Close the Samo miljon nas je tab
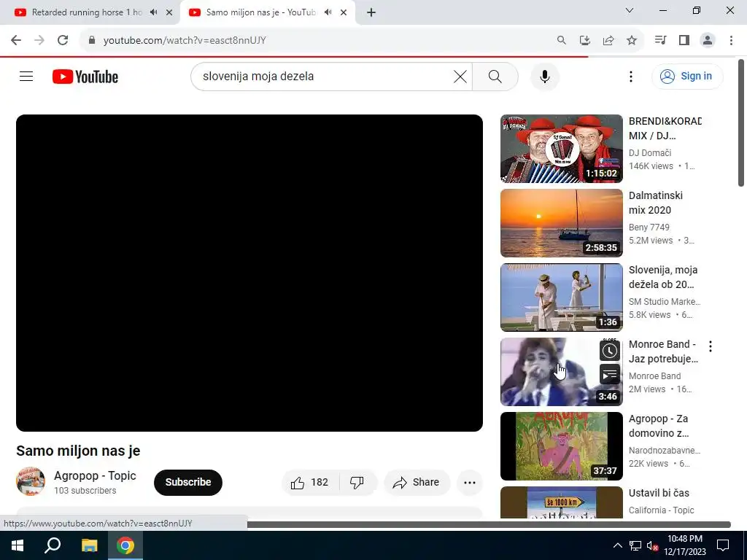Image resolution: width=747 pixels, height=560 pixels. point(344,13)
